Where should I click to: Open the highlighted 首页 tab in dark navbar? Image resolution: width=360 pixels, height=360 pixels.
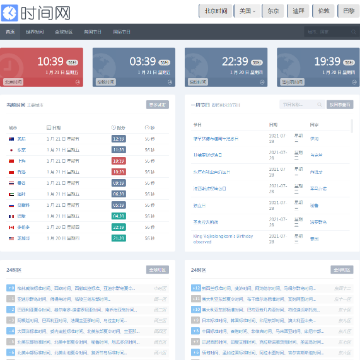[x=10, y=32]
